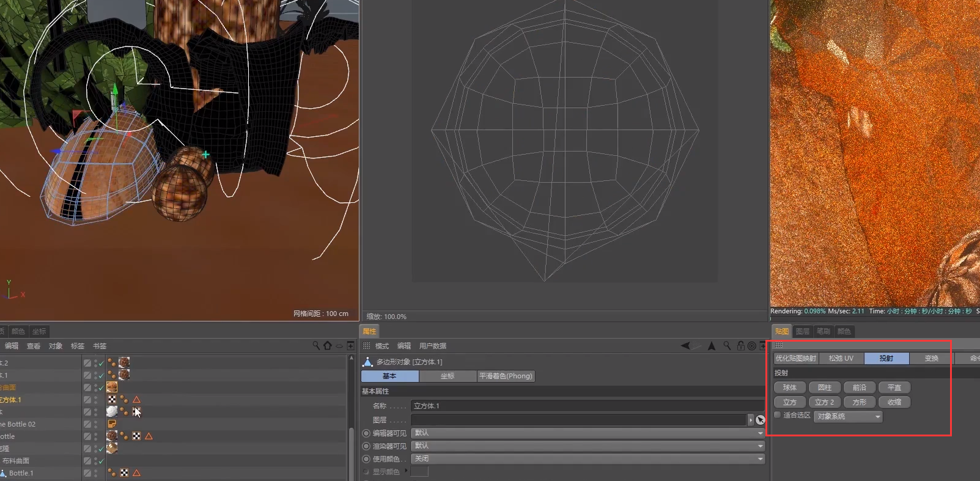Click the Bottle.1 polygon object icon

[x=3, y=473]
